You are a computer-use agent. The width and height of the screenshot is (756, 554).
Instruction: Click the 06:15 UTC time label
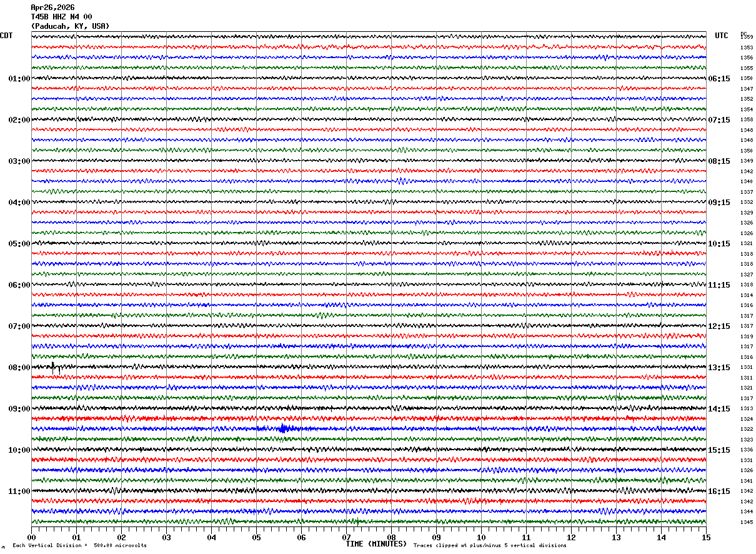pyautogui.click(x=719, y=79)
